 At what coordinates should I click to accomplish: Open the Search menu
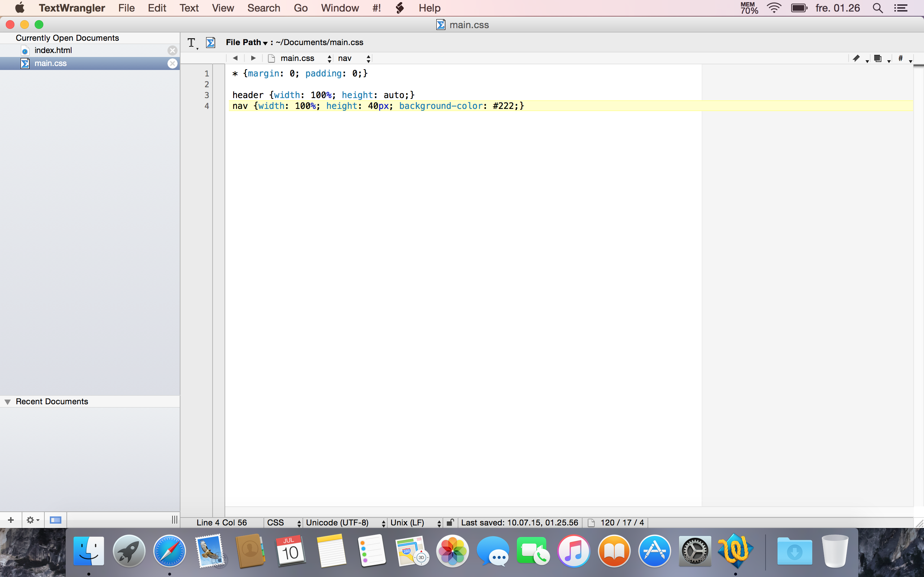263,8
